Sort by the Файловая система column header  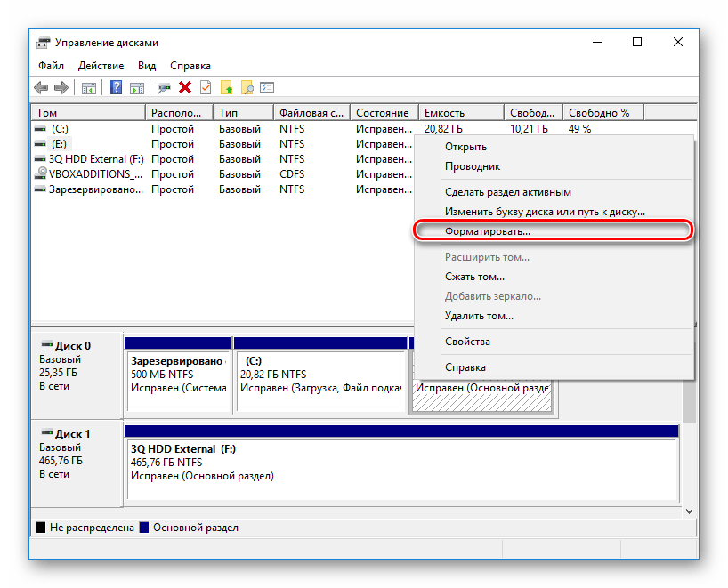(x=311, y=113)
